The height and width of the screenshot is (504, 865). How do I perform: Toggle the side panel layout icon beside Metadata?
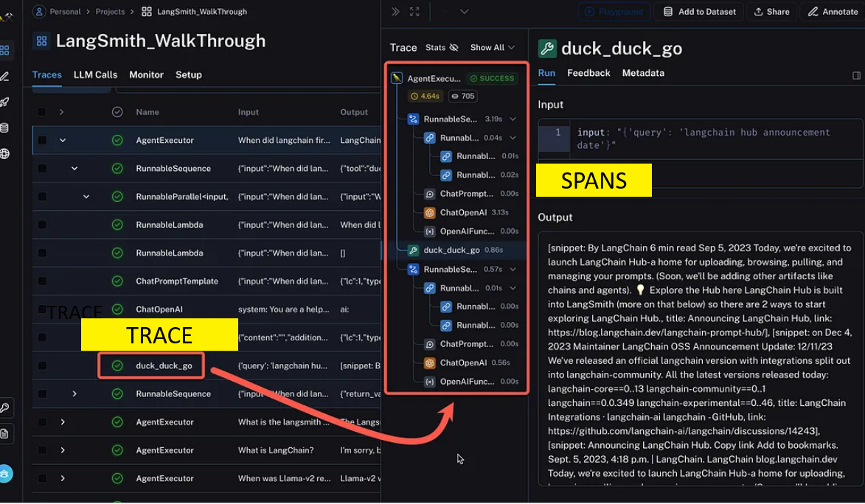(856, 76)
